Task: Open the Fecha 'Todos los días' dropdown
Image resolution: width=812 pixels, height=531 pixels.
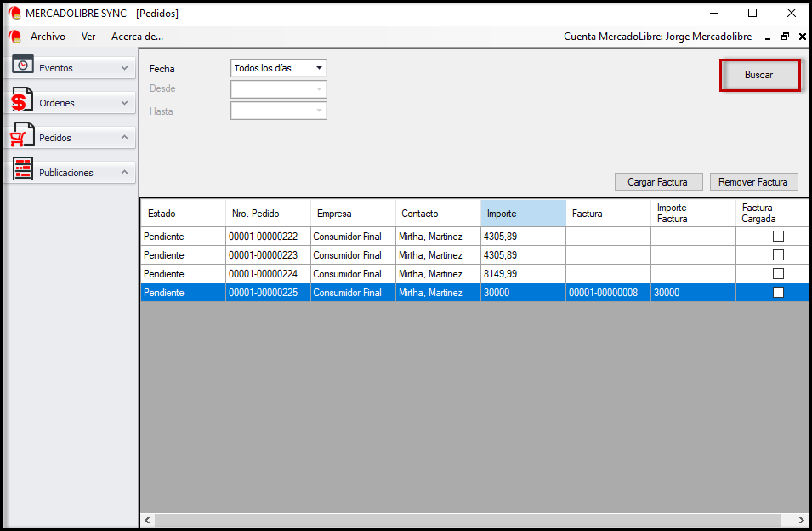Action: coord(279,68)
